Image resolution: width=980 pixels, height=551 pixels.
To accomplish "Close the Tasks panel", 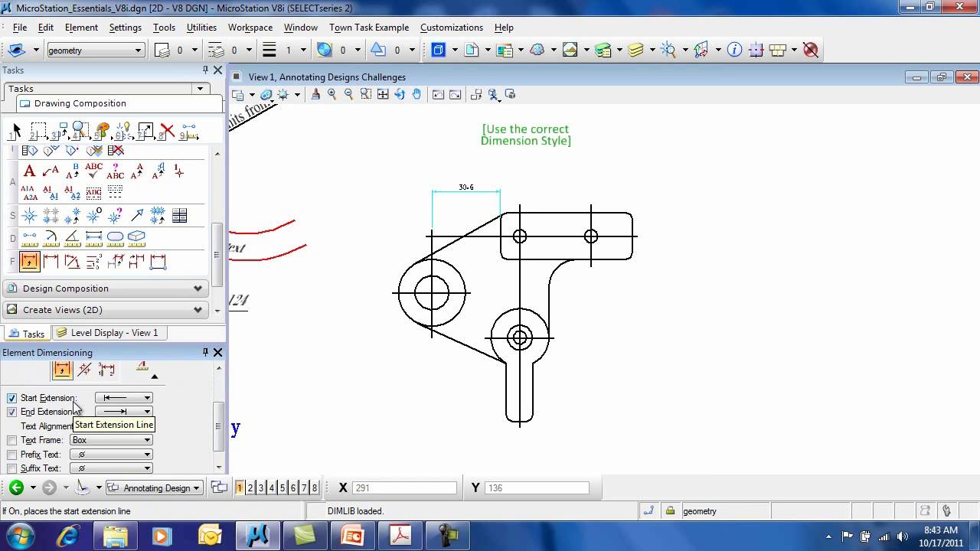I will tap(217, 70).
